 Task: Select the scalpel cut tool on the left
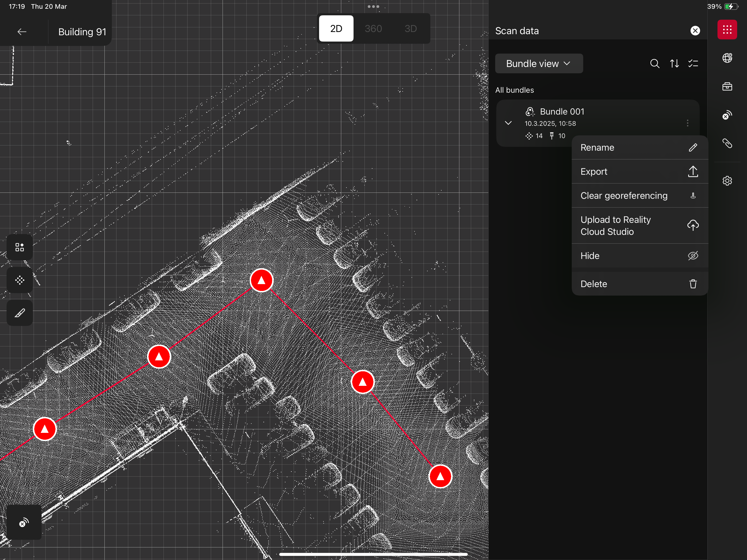click(x=19, y=313)
